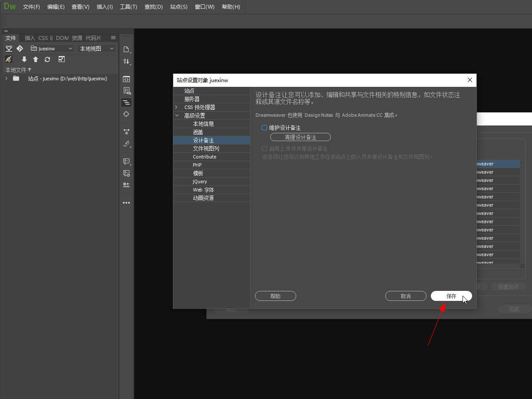Collapse the panel group double-arrow icon

tap(6, 31)
